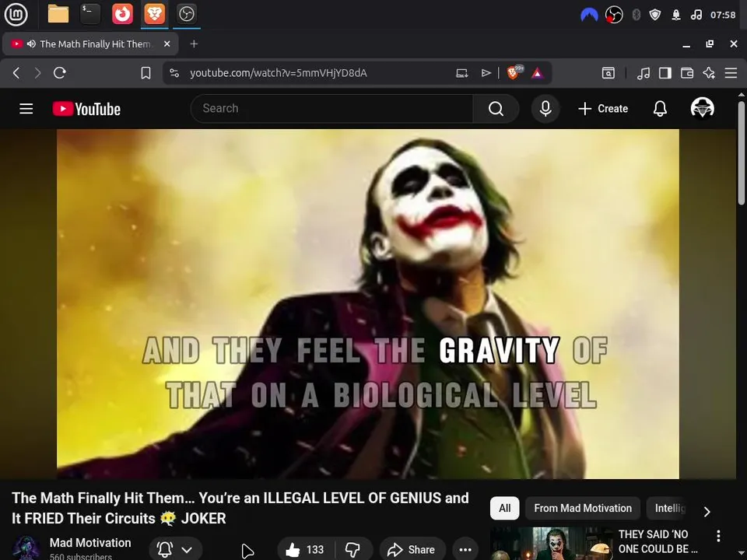Image resolution: width=747 pixels, height=560 pixels.
Task: Launch the Files folder from the panel
Action: [x=58, y=14]
